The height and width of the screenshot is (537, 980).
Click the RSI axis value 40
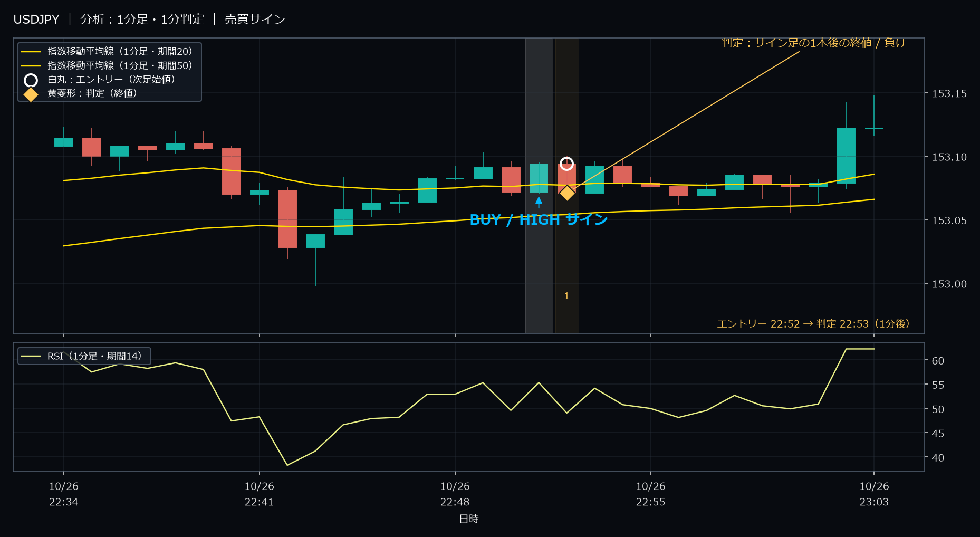938,458
